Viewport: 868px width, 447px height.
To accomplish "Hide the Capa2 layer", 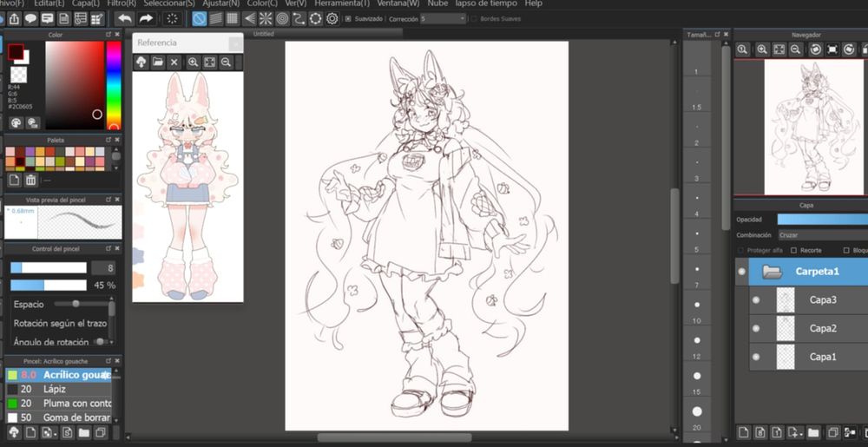I will click(x=756, y=328).
